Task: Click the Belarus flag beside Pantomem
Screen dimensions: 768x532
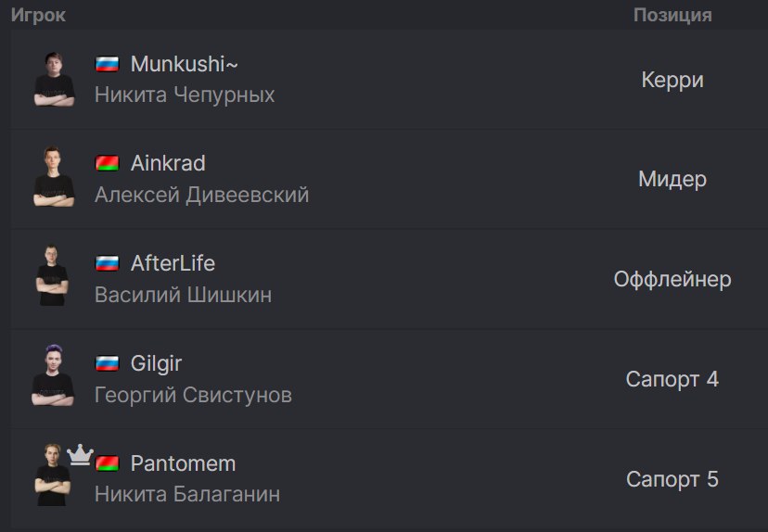Action: (x=107, y=463)
